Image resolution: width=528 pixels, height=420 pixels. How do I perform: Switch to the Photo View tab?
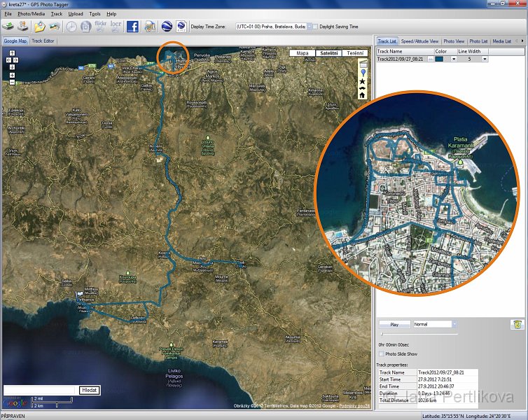454,41
